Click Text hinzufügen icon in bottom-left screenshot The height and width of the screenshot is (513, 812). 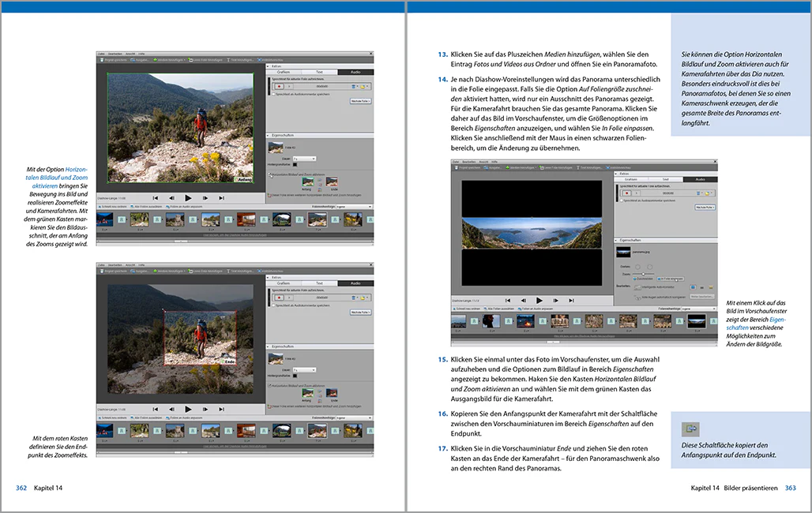pyautogui.click(x=228, y=271)
